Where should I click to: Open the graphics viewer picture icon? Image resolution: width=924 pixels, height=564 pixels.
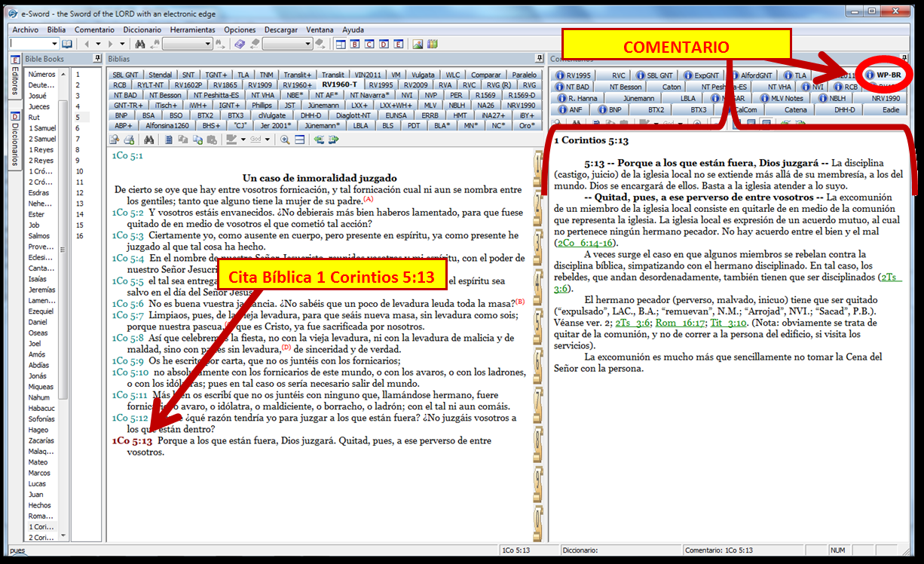(418, 44)
